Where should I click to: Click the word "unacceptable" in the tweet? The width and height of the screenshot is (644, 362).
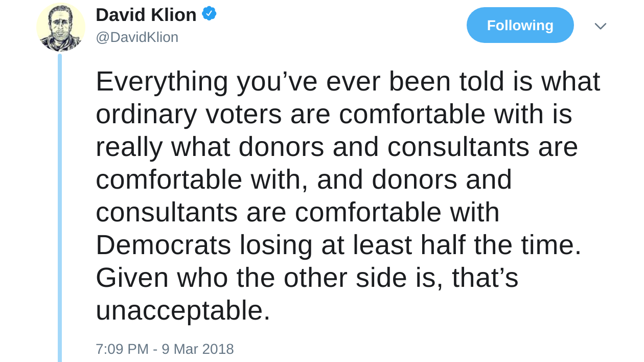179,311
